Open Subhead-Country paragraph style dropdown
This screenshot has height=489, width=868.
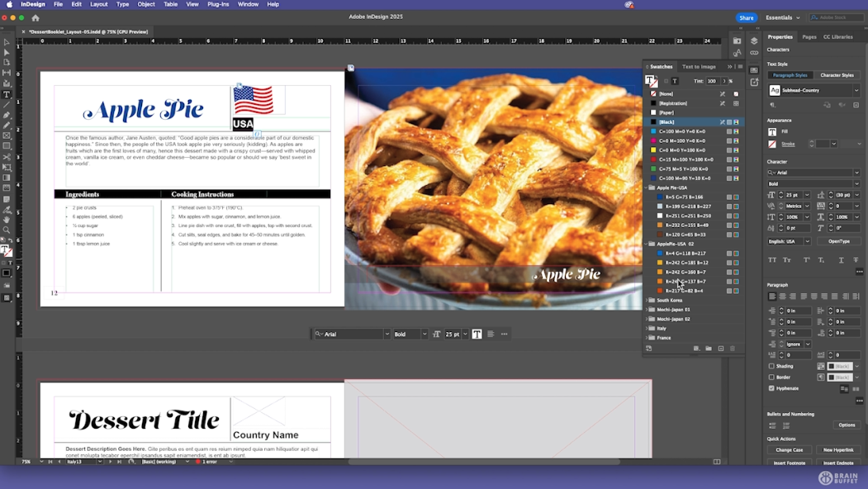pyautogui.click(x=856, y=90)
